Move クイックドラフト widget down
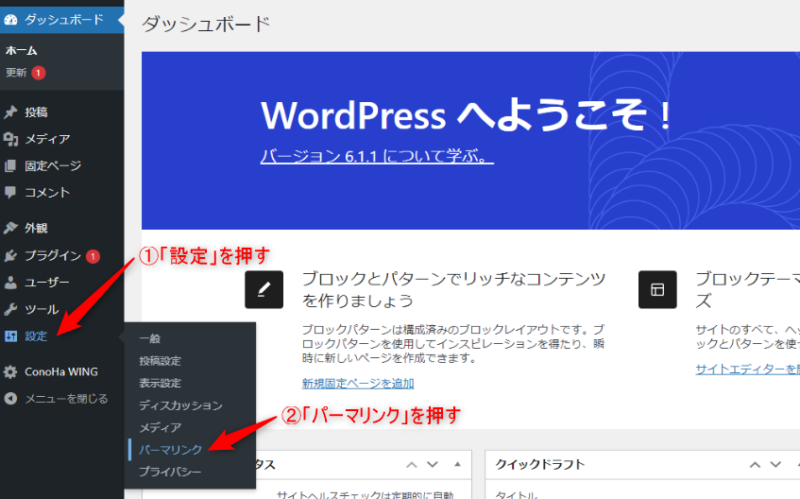 tap(776, 464)
